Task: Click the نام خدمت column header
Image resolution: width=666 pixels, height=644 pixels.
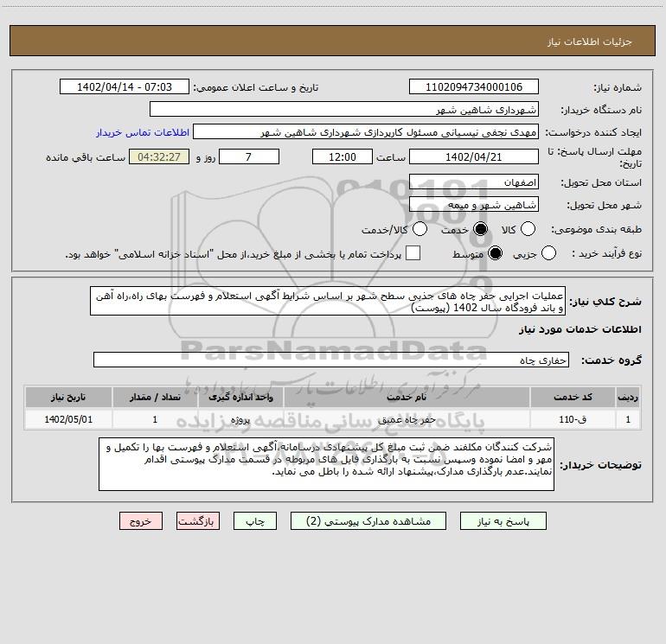Action: (x=407, y=398)
